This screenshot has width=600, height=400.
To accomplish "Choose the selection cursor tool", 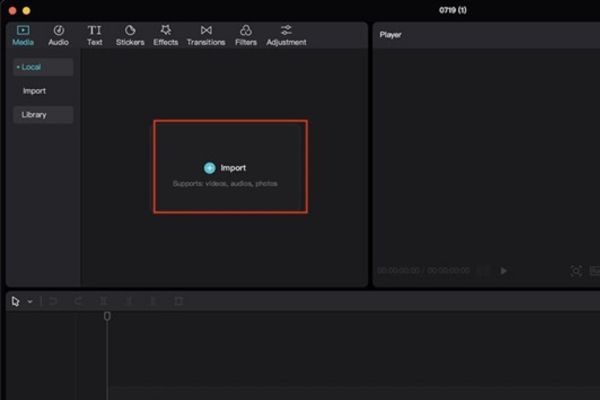I will [x=16, y=301].
